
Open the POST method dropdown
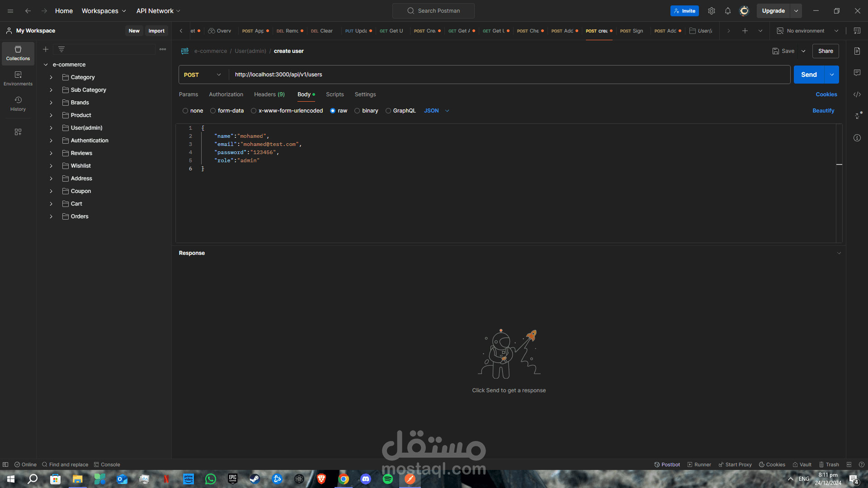click(x=203, y=75)
